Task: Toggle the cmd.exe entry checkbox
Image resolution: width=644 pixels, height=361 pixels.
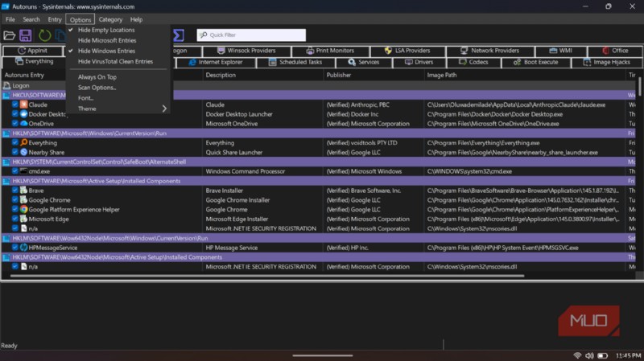Action: point(15,171)
